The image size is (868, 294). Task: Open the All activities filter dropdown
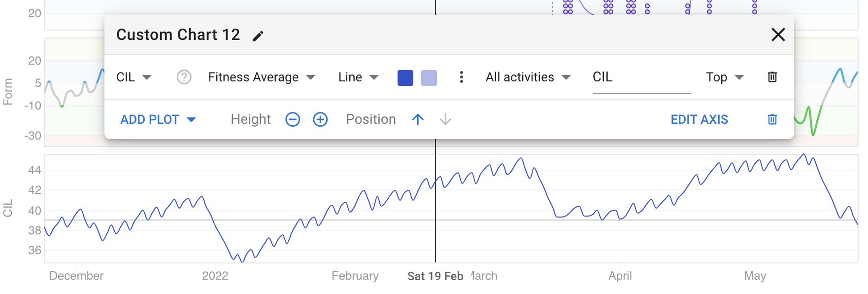click(528, 77)
